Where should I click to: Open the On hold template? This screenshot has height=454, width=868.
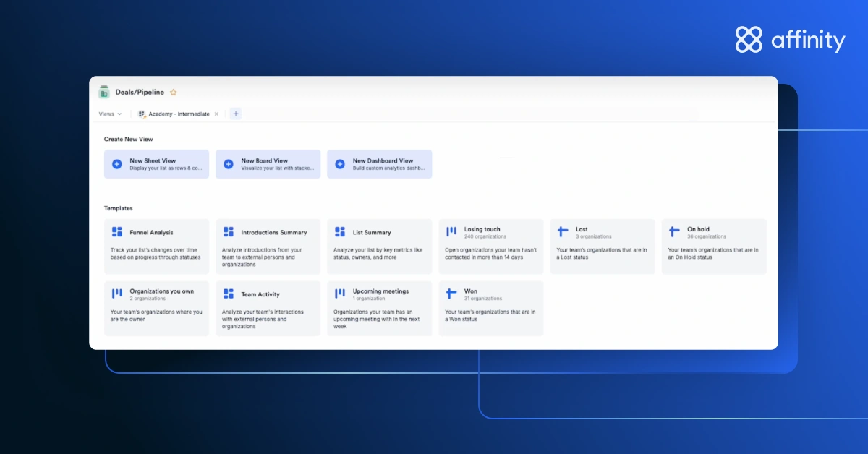pos(713,247)
